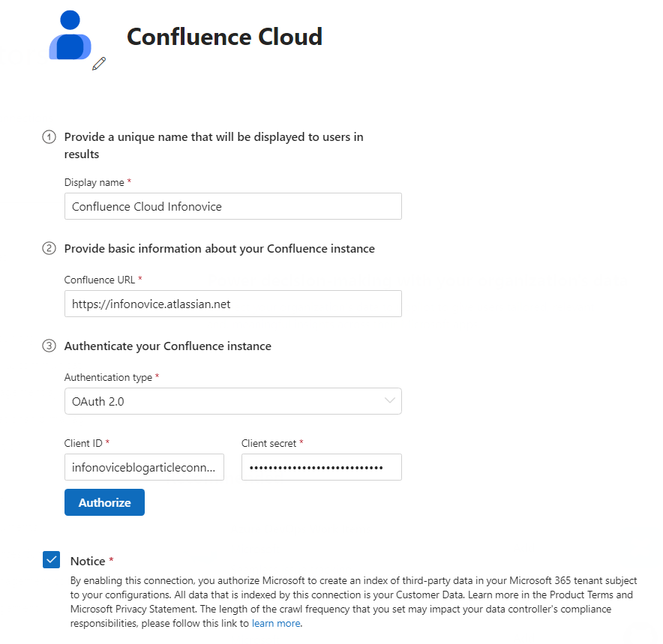Tick the Notice consent checkbox
The height and width of the screenshot is (644, 663).
pos(52,559)
